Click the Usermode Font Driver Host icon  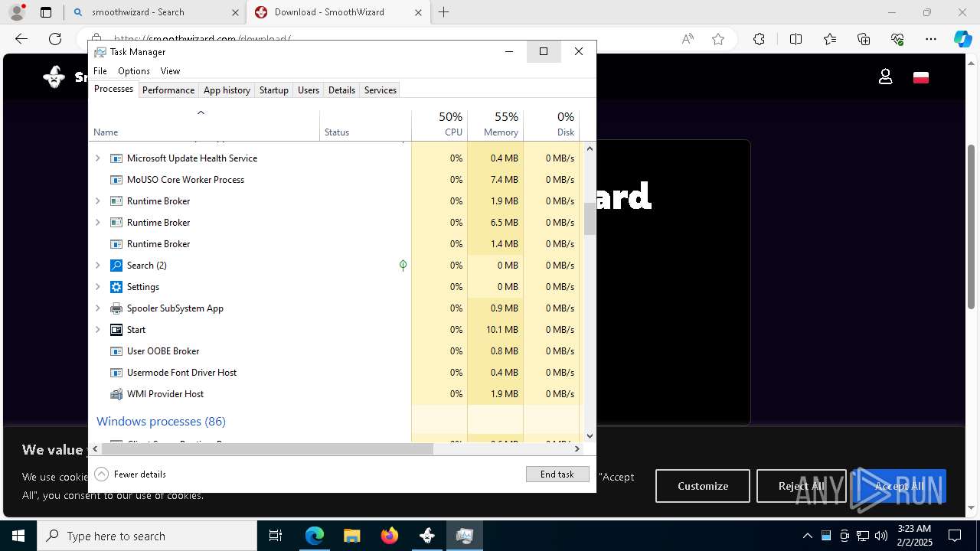(x=116, y=373)
